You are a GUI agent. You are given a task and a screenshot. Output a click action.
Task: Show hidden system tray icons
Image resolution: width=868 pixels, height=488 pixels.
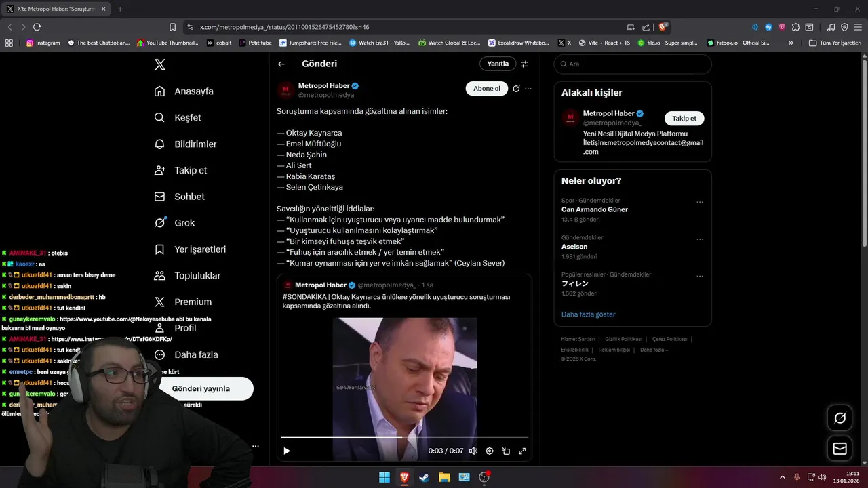tap(782, 477)
